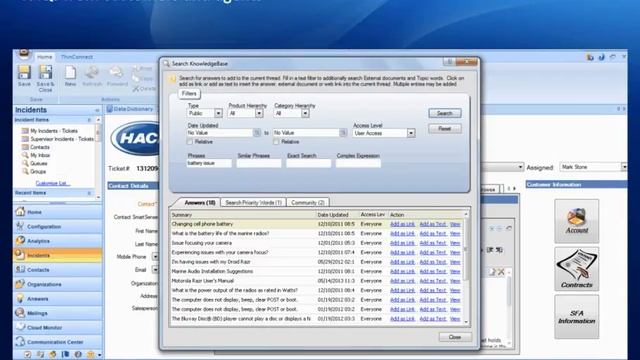
Task: Open calendar for Date Updated start
Action: 257,133
